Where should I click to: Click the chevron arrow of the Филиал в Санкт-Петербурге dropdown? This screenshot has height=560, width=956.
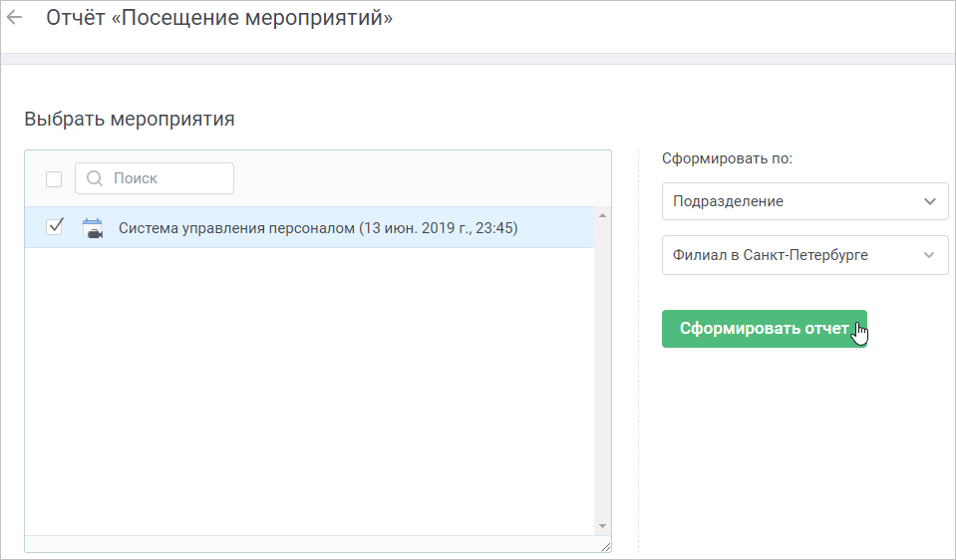pos(929,255)
